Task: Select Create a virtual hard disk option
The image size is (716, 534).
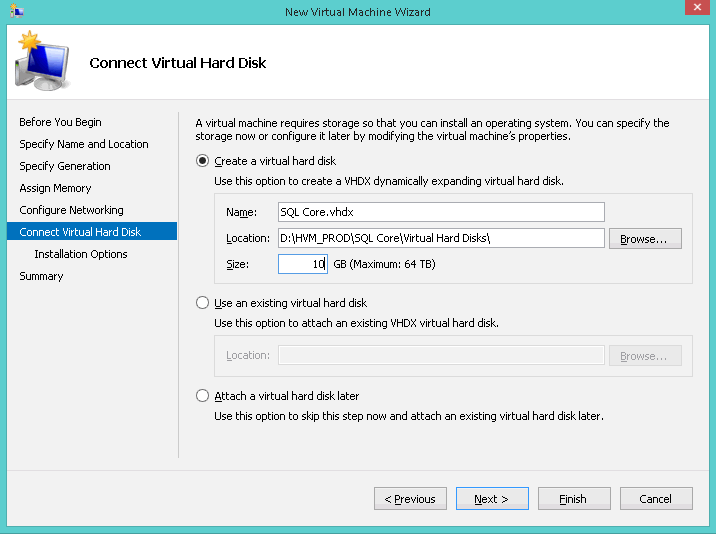Action: click(x=203, y=161)
